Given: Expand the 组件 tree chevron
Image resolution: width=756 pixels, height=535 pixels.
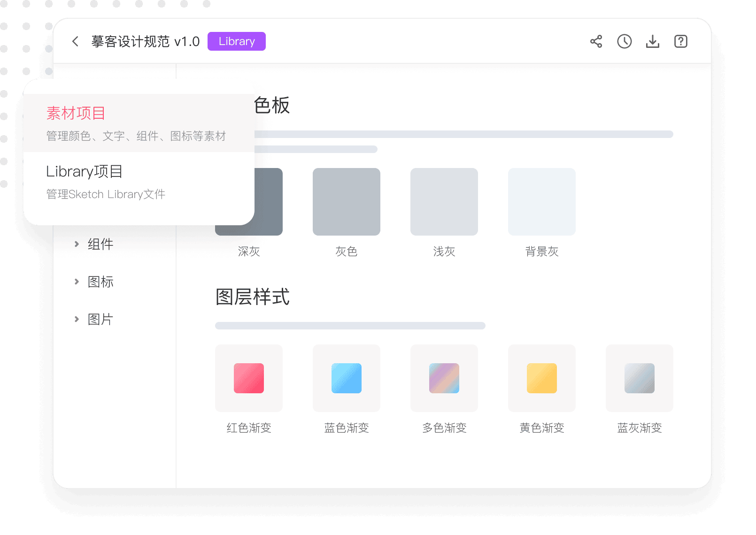Looking at the screenshot, I should (77, 244).
